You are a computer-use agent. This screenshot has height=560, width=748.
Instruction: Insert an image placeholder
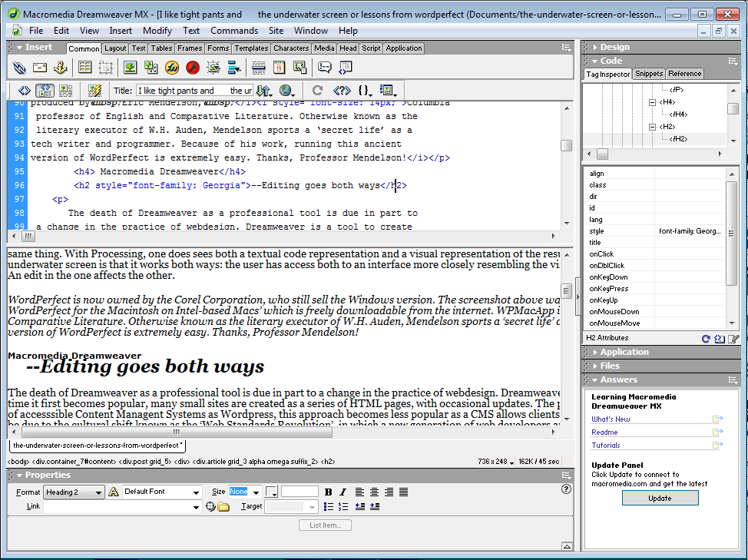coord(151,68)
